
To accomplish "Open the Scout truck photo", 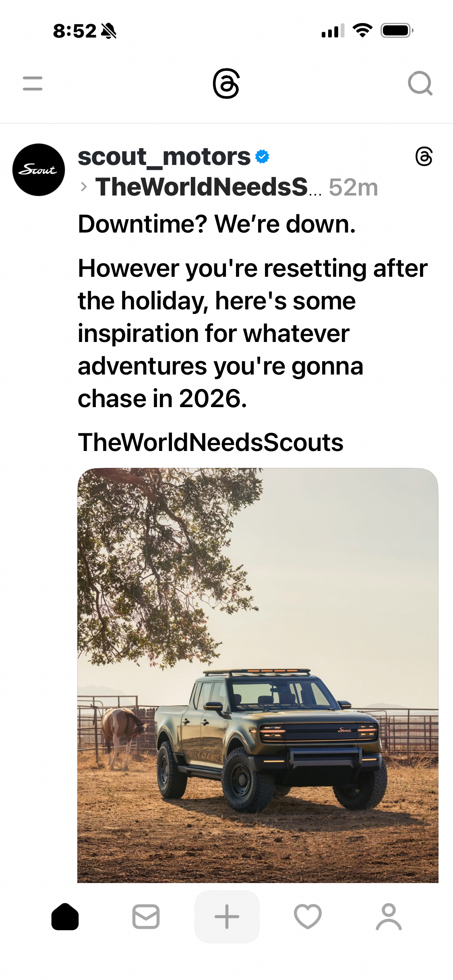I will (258, 676).
